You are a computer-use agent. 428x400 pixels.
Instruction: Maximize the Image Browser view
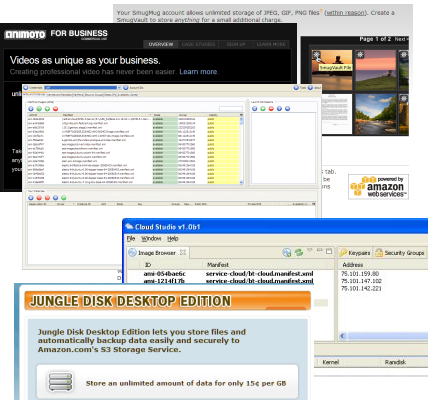pos(329,251)
